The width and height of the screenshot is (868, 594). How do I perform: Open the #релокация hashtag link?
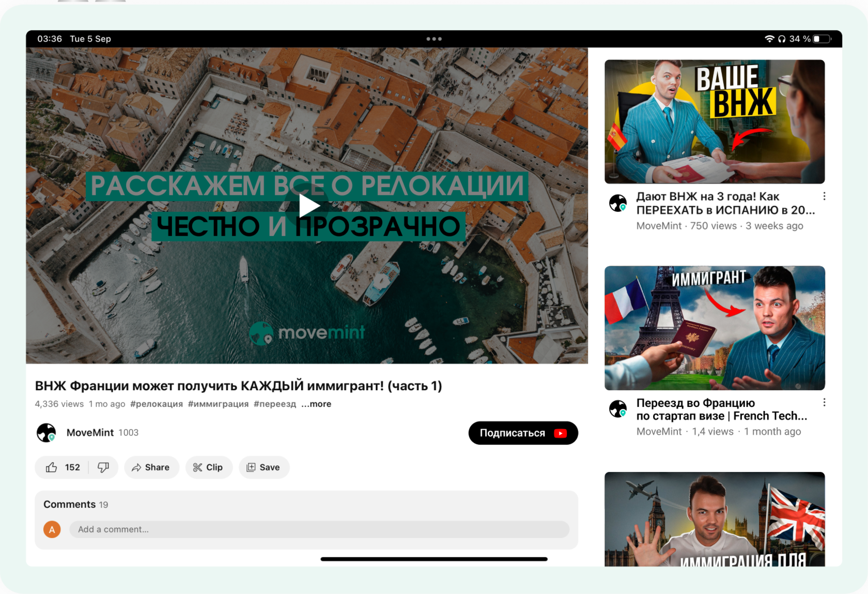pyautogui.click(x=157, y=404)
